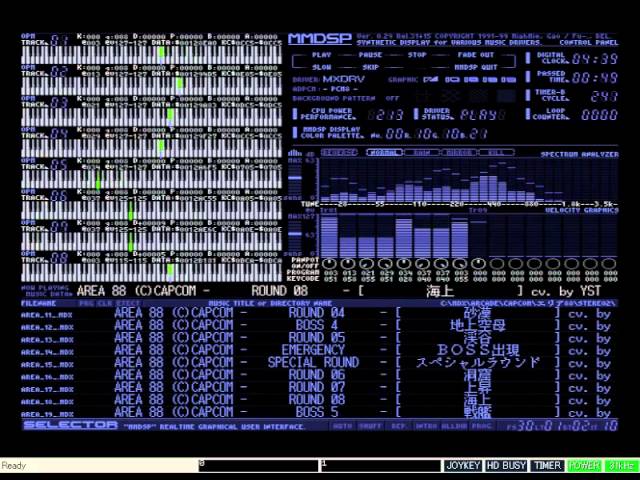This screenshot has height=480, width=640.
Task: Toggle SHUFF mode in the selector bar
Action: (370, 426)
